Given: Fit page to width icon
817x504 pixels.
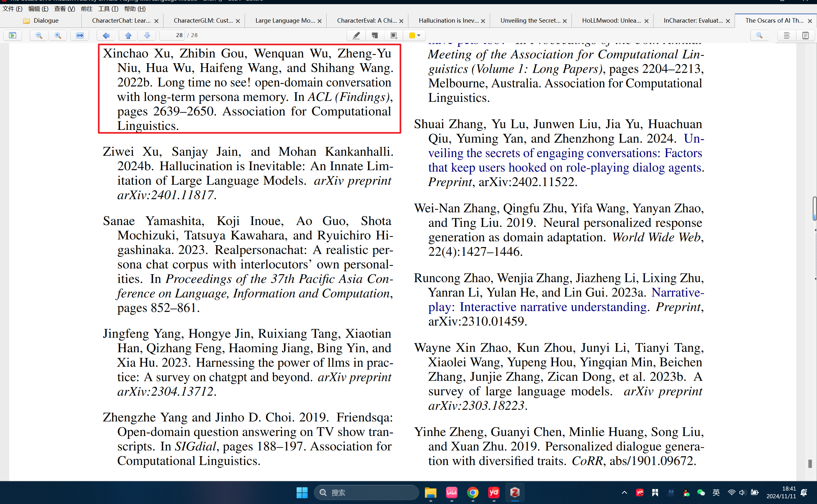Looking at the screenshot, I should 80,35.
